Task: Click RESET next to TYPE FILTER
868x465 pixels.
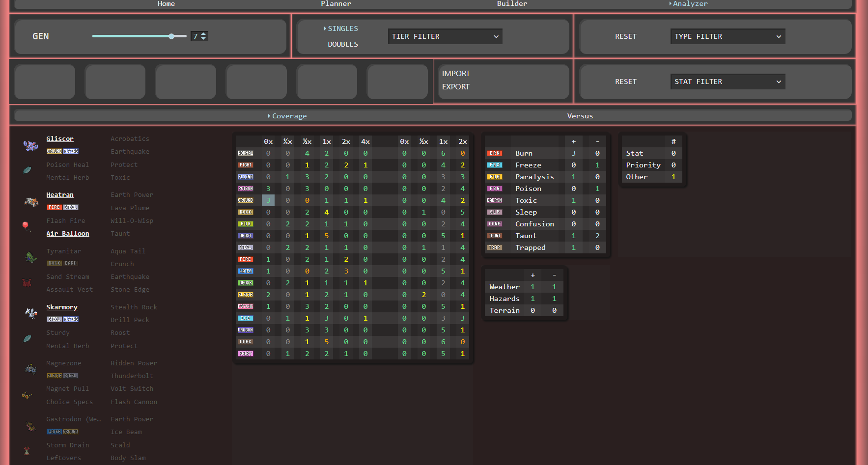Action: click(x=626, y=36)
